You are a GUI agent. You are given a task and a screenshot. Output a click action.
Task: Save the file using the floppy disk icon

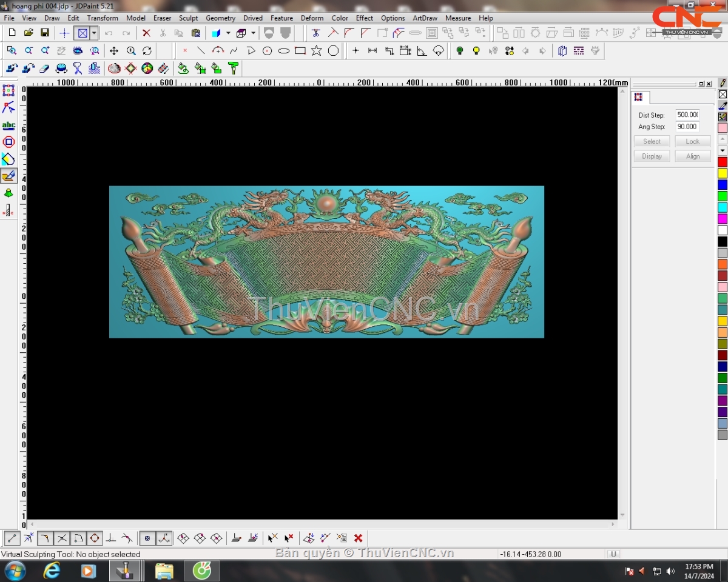pyautogui.click(x=44, y=33)
